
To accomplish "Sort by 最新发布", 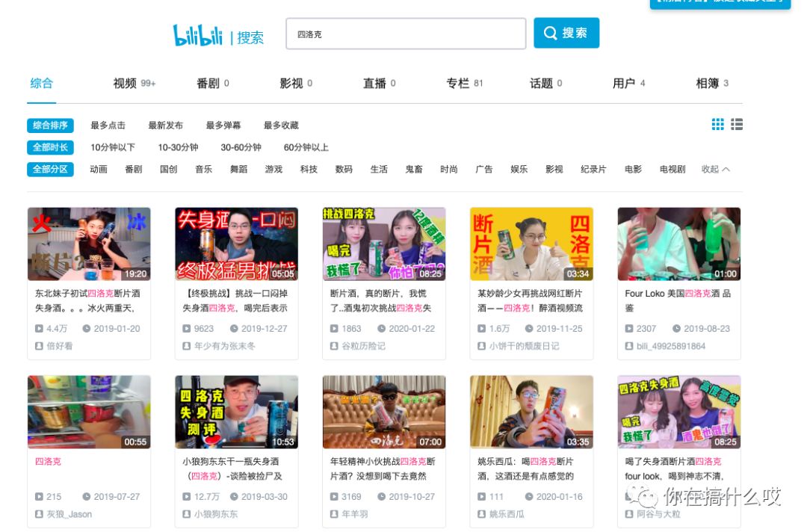I will coord(166,125).
